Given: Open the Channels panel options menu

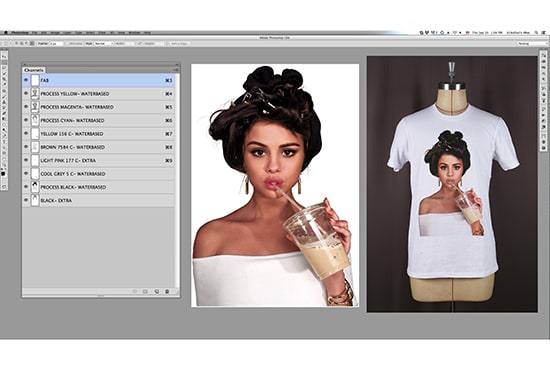Looking at the screenshot, I should coord(176,70).
